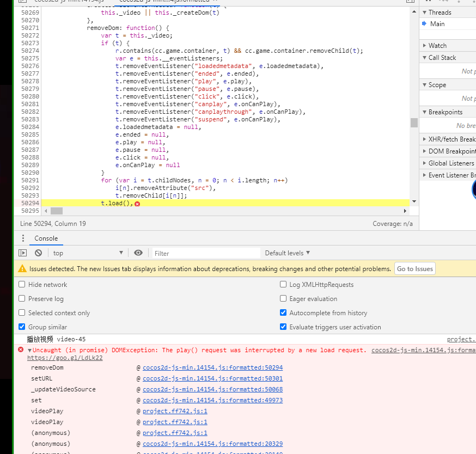Expand DOM Breakpoints section
The height and width of the screenshot is (454, 476).
pos(425,151)
